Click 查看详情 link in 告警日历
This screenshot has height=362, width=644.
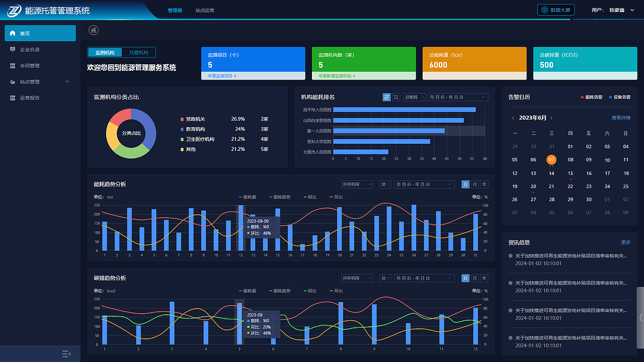621,118
